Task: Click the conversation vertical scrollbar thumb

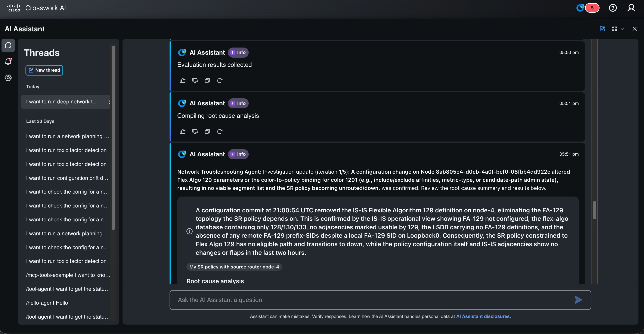Action: click(594, 210)
